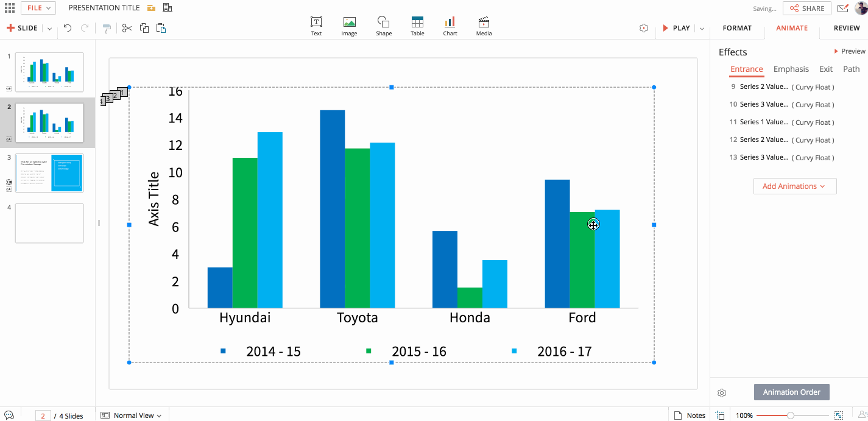Start the slideshow with PLAY
This screenshot has height=421, width=868.
click(677, 28)
